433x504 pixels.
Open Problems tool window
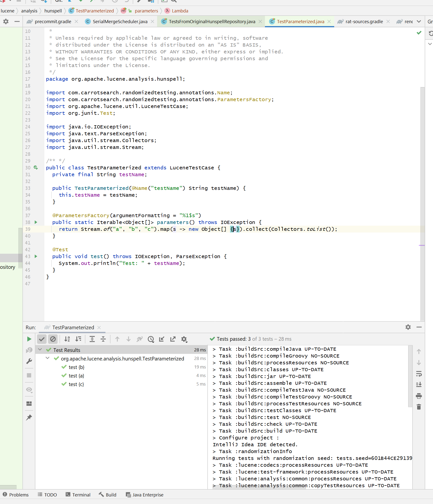click(16, 495)
